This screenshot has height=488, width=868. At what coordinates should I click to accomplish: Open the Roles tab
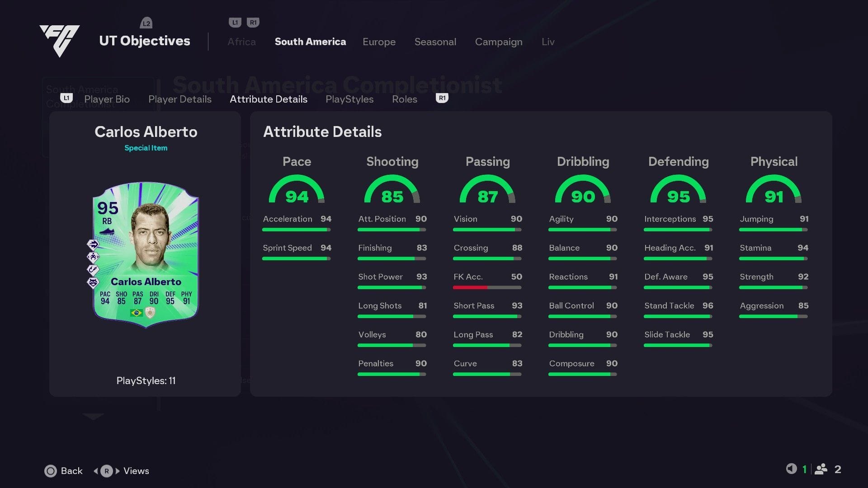(405, 99)
